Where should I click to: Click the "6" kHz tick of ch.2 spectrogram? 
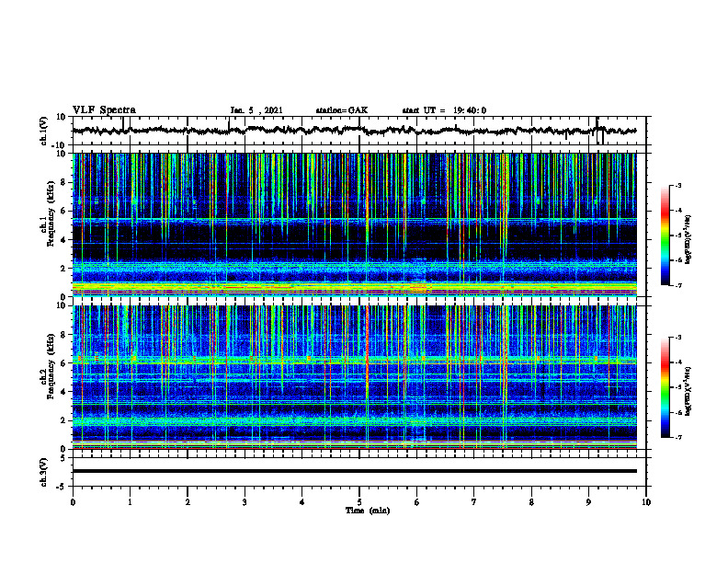[63, 363]
